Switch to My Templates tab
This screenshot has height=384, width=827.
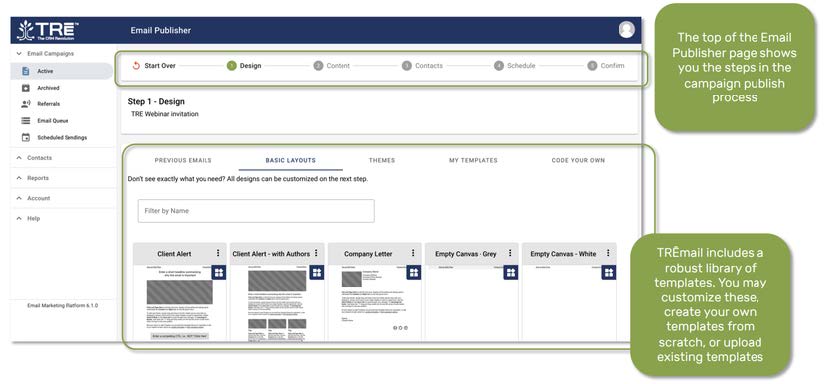pyautogui.click(x=473, y=160)
